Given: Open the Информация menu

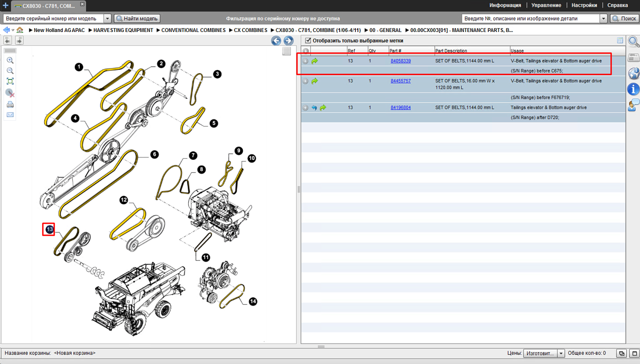Looking at the screenshot, I should [505, 6].
